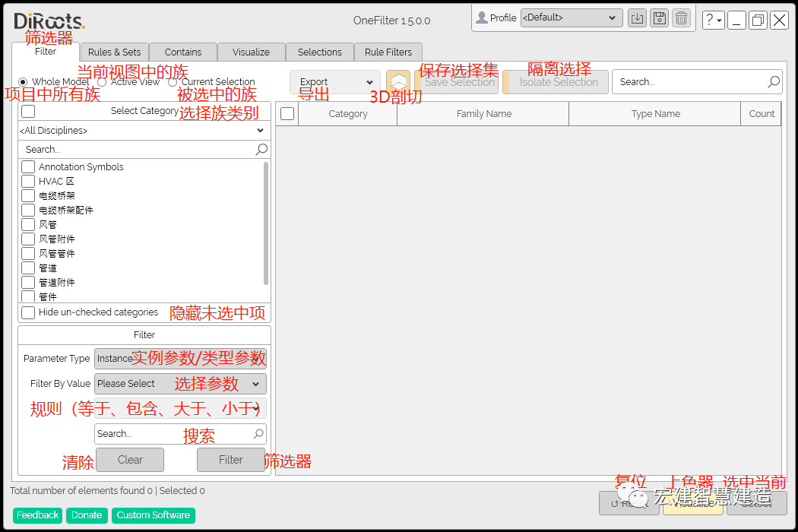The image size is (798, 532).
Task: Click the load profile icon
Action: pyautogui.click(x=637, y=17)
